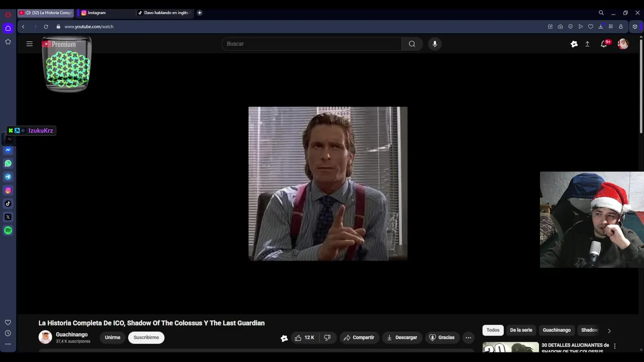
Task: Click the address bar www.youtube.com/watch
Action: (x=89, y=27)
